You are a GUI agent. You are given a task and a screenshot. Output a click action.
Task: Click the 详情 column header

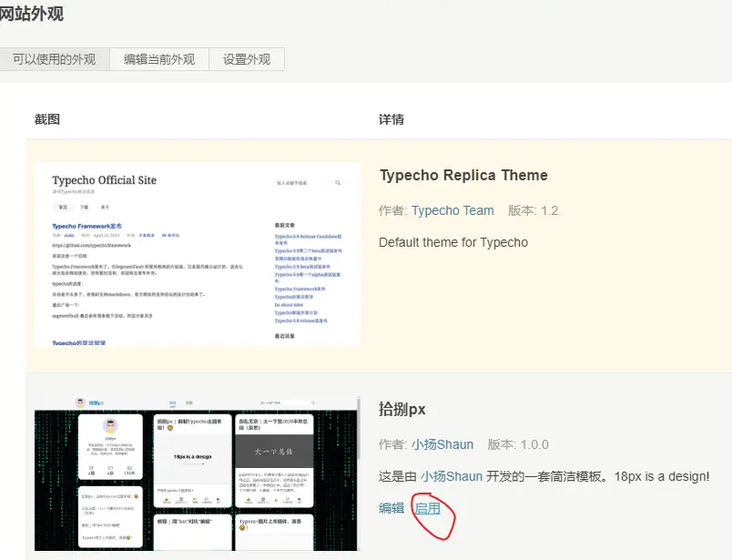(x=391, y=119)
